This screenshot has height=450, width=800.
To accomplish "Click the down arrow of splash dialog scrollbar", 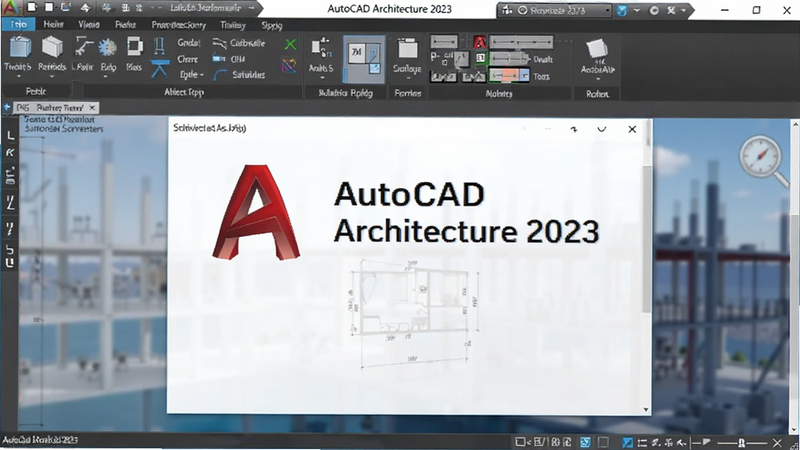I will pyautogui.click(x=646, y=409).
